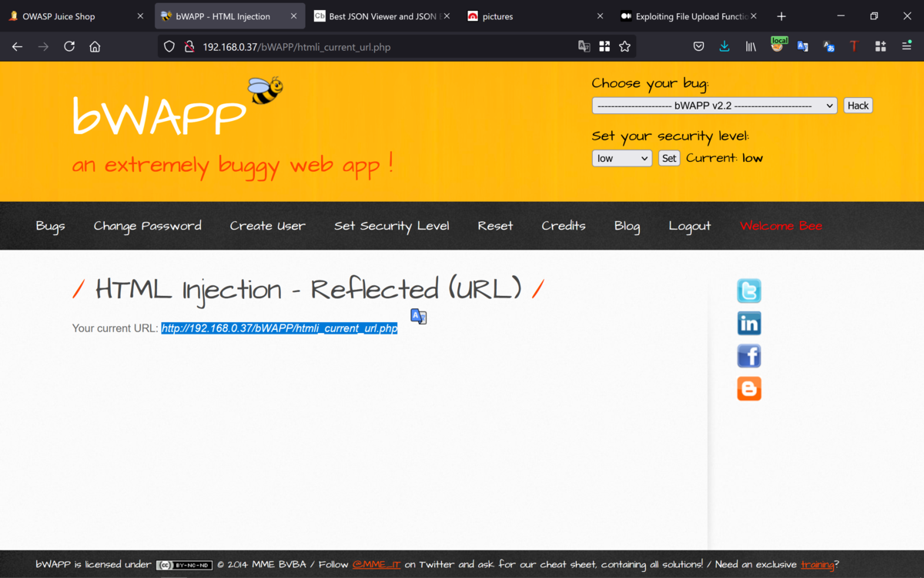This screenshot has width=924, height=578.
Task: Open the Firefox application menu
Action: click(906, 47)
